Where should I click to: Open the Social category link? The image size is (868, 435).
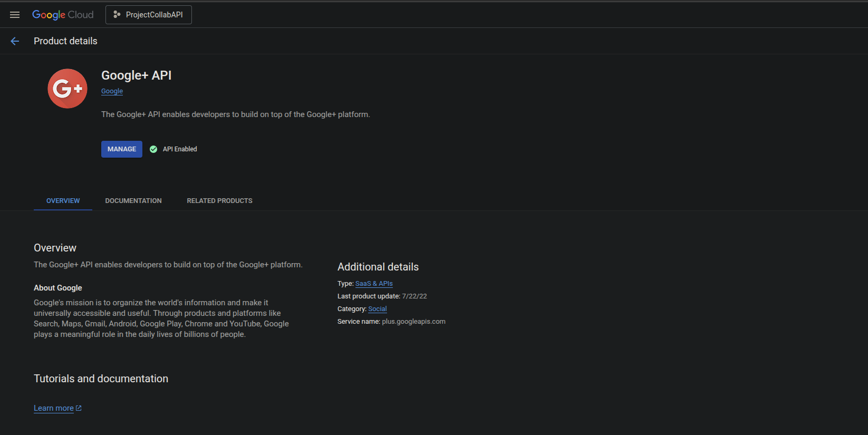pyautogui.click(x=378, y=309)
